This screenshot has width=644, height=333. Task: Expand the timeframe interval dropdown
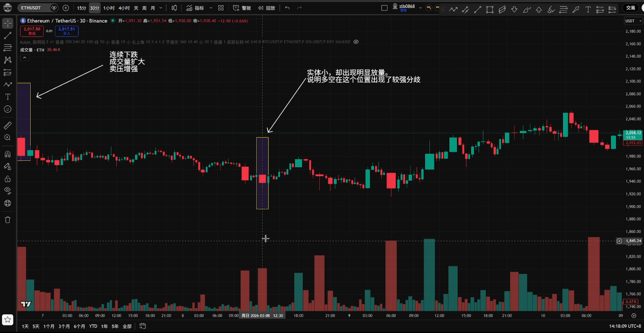(161, 8)
